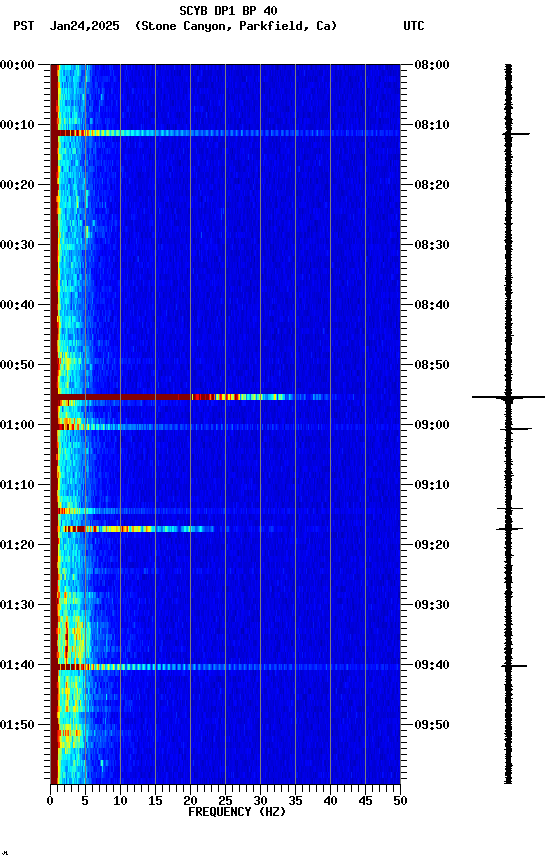
Task: Click the 30 Hz frequency axis tick label
Action: (260, 801)
